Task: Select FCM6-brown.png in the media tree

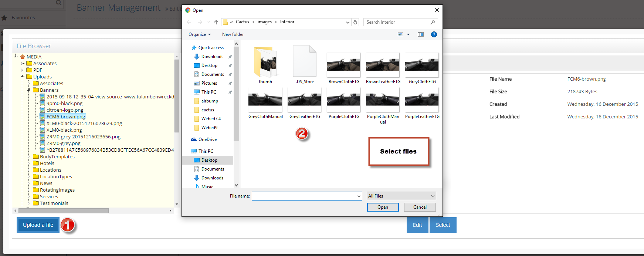Action: pyautogui.click(x=66, y=117)
